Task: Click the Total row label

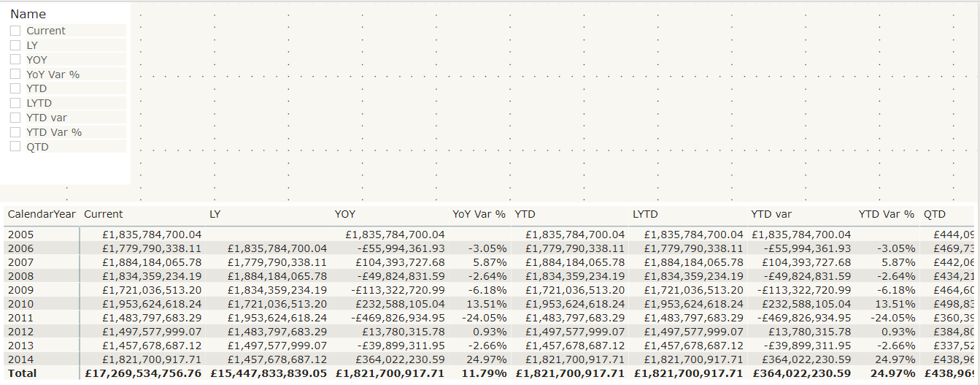Action: 22,373
